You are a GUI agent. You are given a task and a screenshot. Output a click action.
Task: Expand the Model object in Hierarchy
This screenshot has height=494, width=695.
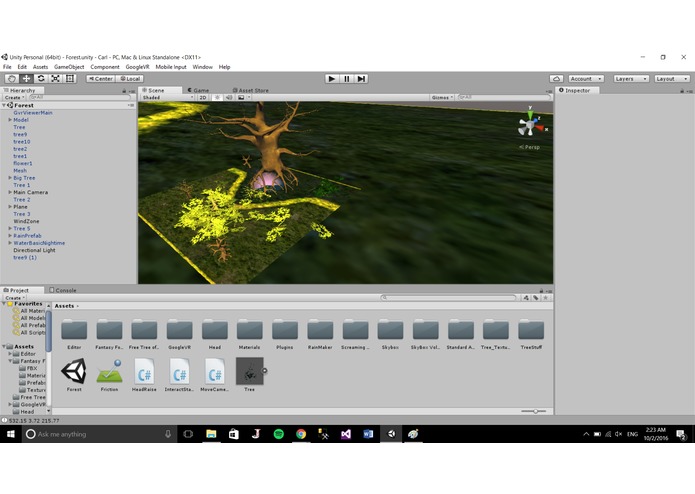click(10, 120)
